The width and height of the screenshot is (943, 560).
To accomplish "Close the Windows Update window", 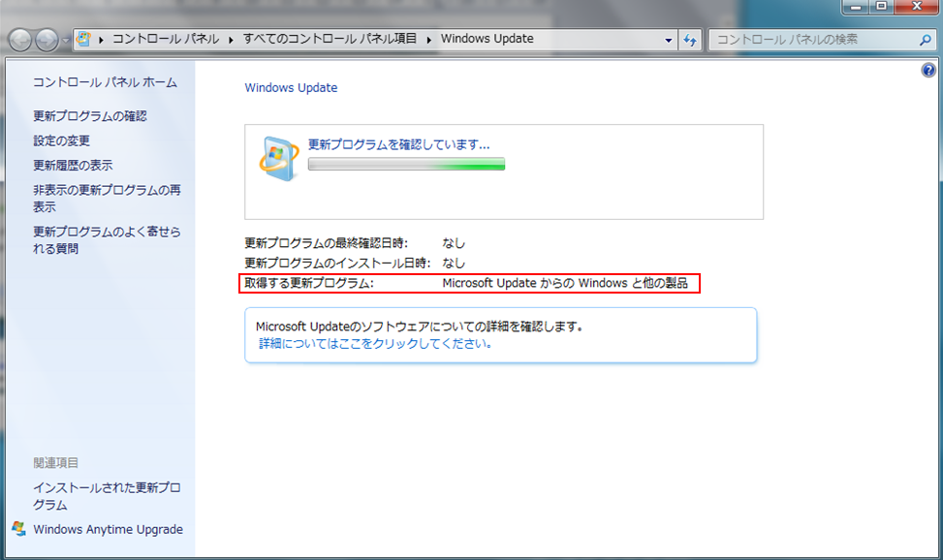I will (x=917, y=7).
